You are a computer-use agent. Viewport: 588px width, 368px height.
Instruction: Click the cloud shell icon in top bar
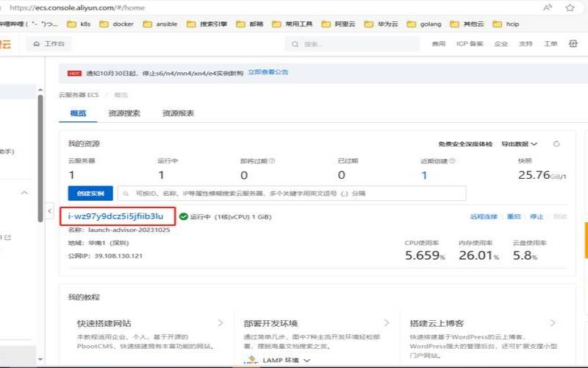click(x=573, y=44)
